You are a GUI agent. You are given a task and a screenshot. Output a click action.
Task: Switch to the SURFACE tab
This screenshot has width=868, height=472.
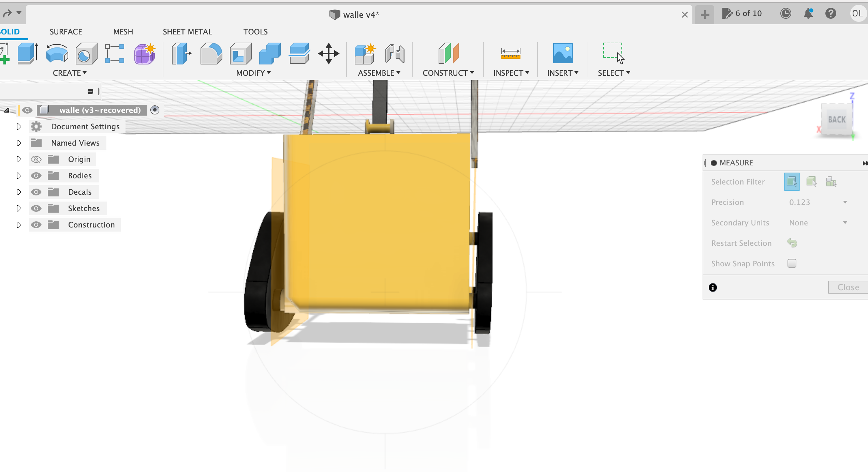[x=66, y=31]
